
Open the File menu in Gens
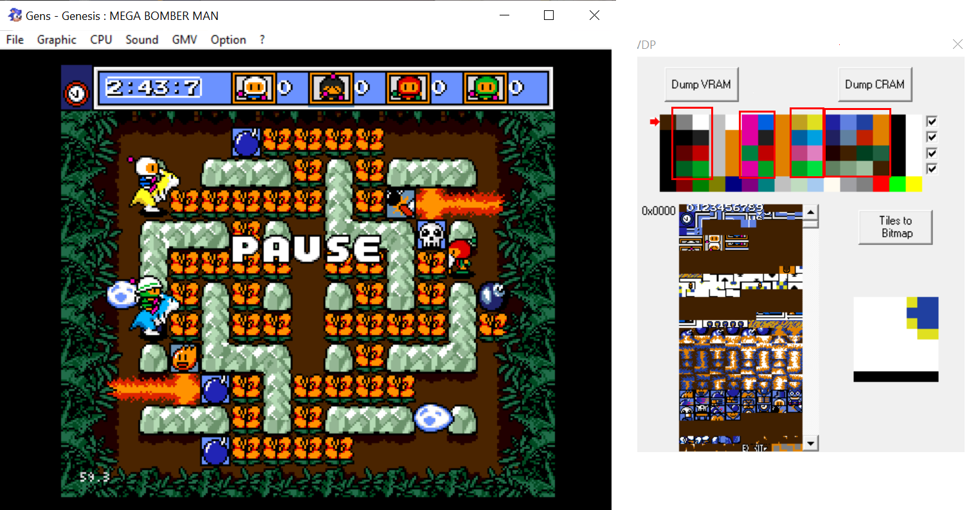[15, 40]
